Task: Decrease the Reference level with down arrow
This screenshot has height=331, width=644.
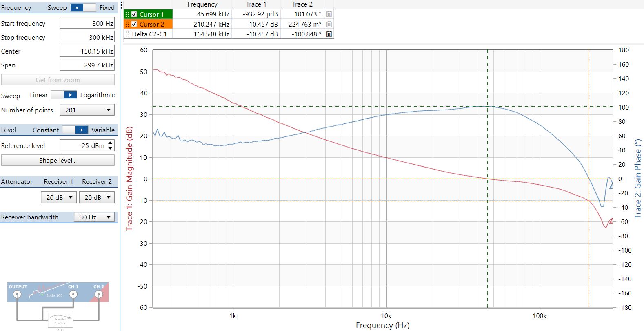Action: [x=110, y=148]
